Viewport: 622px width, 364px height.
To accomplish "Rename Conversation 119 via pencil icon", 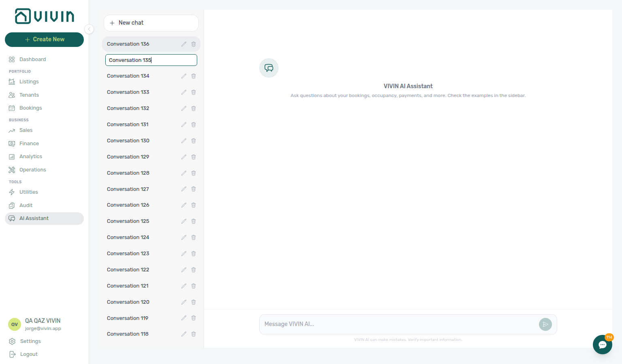I will click(184, 318).
